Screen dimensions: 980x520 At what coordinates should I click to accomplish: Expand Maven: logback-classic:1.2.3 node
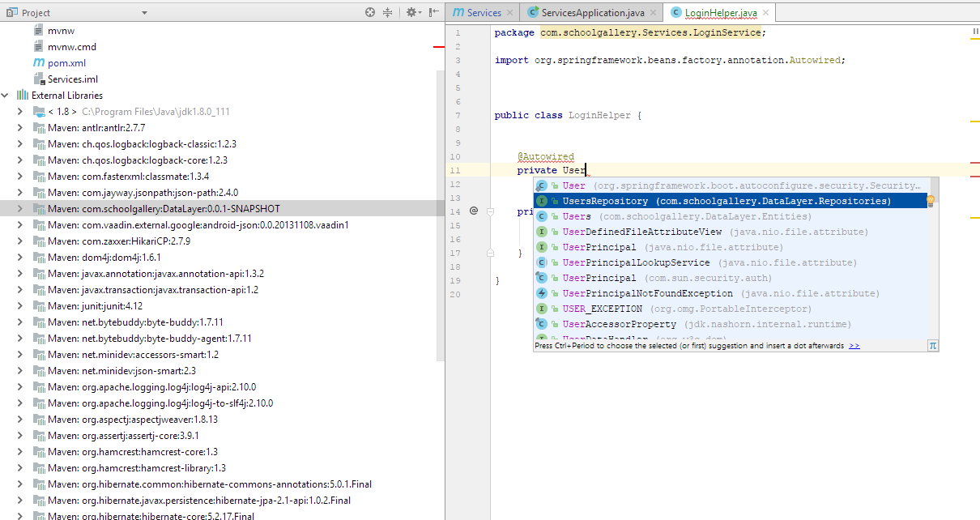pyautogui.click(x=20, y=144)
